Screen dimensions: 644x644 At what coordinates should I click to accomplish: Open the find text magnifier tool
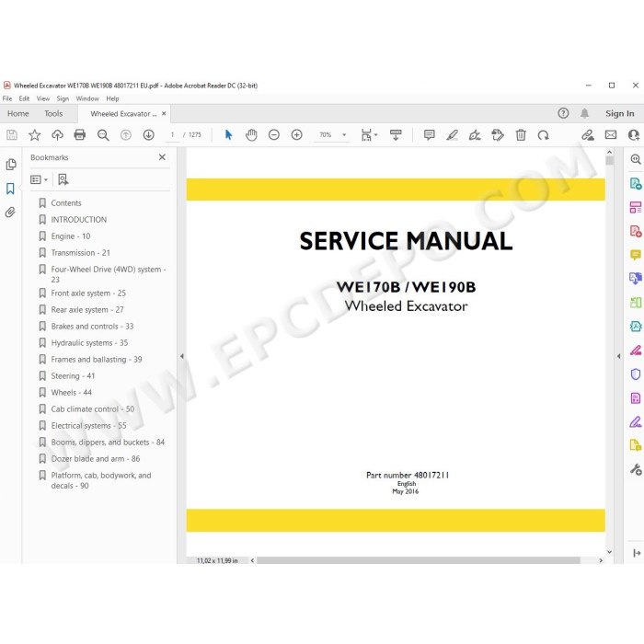point(103,135)
